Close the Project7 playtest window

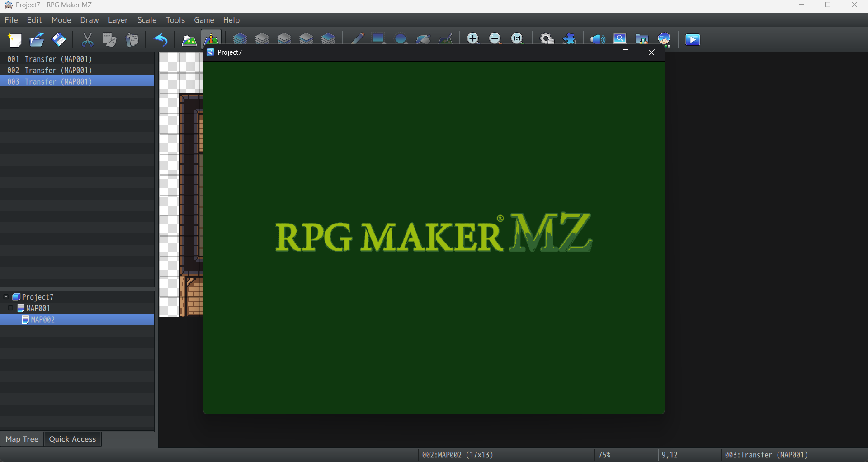click(651, 52)
